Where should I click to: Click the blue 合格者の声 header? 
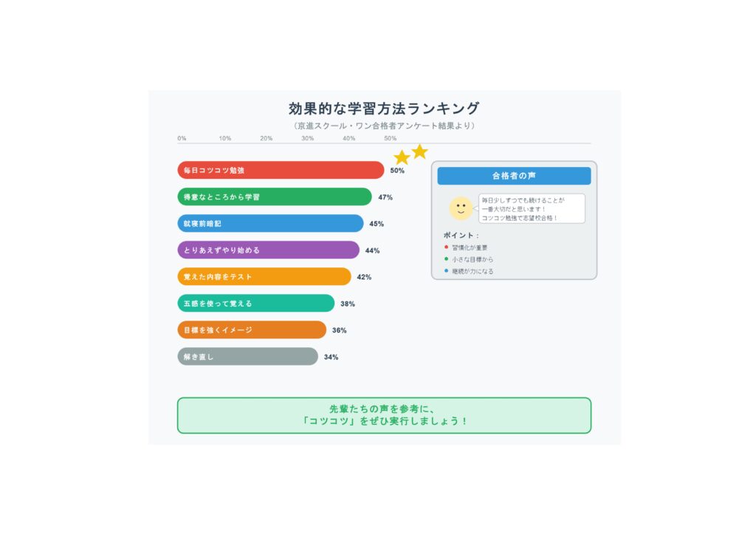[514, 176]
